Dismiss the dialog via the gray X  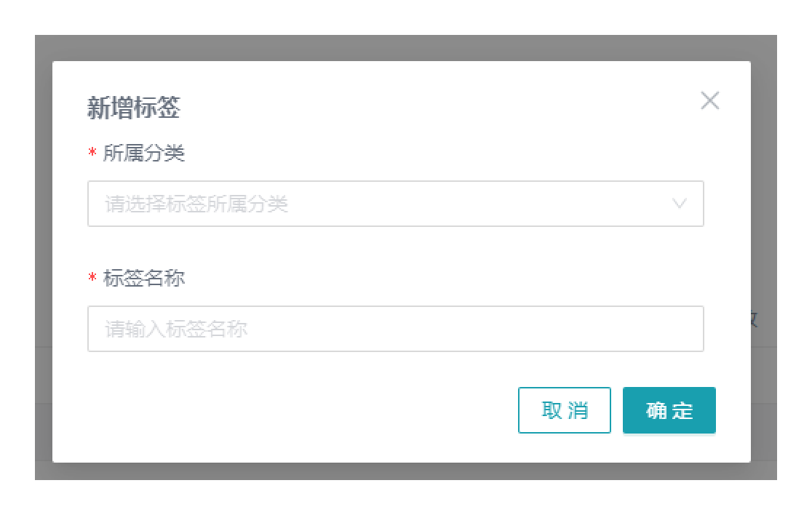[709, 101]
